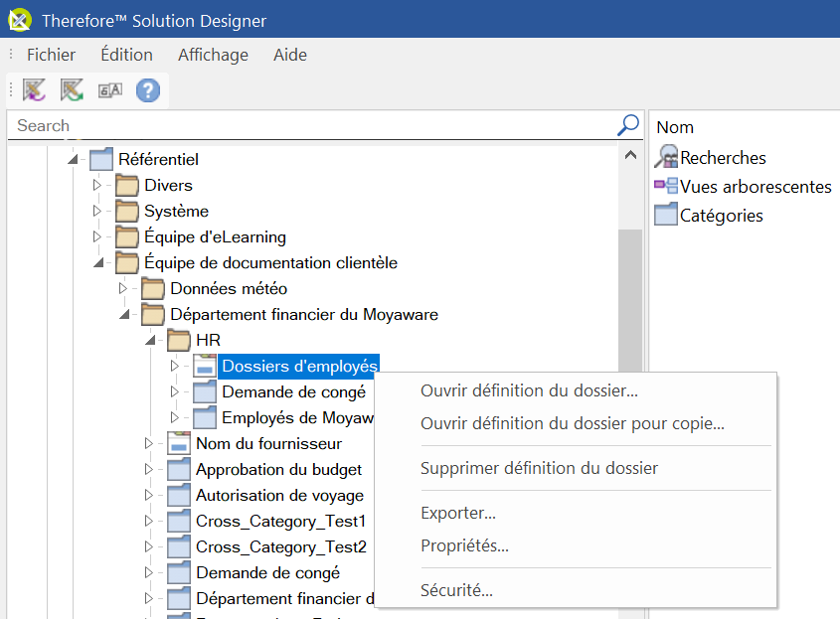
Task: Collapse the Référentiel node
Action: (74, 159)
